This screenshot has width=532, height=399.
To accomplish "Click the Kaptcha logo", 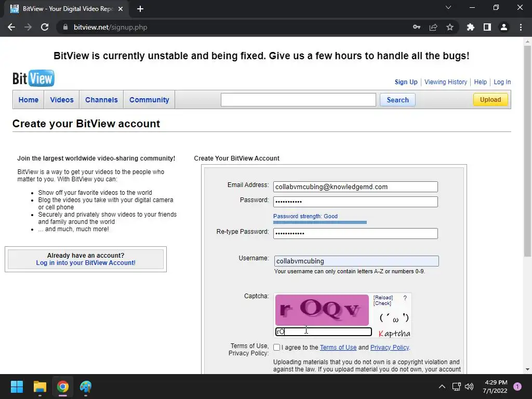I will (394, 334).
